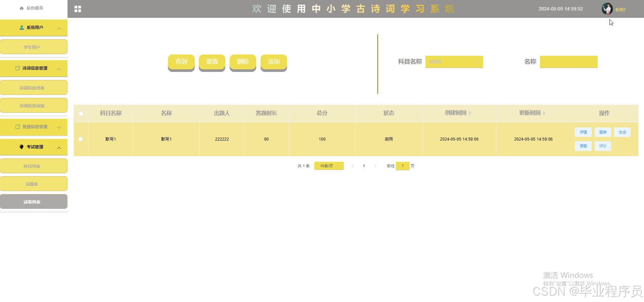Open 诗词信息添加 menu item
The image size is (644, 302).
click(34, 105)
